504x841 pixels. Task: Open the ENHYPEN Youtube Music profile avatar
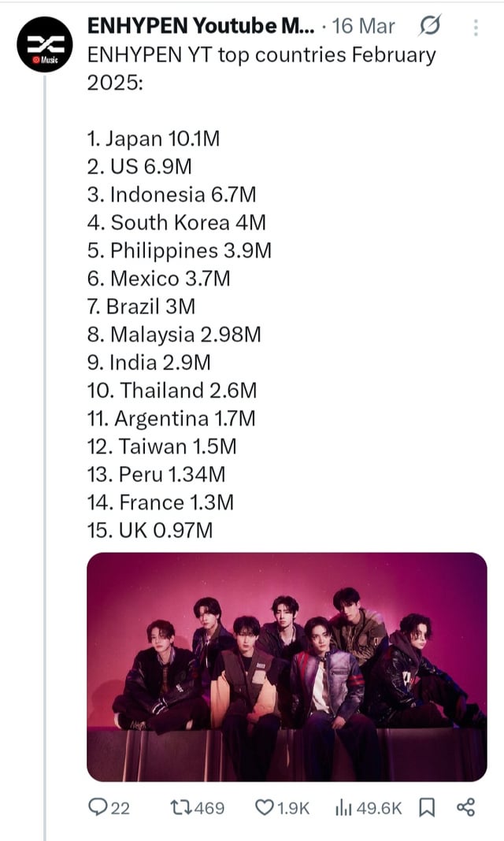[44, 44]
